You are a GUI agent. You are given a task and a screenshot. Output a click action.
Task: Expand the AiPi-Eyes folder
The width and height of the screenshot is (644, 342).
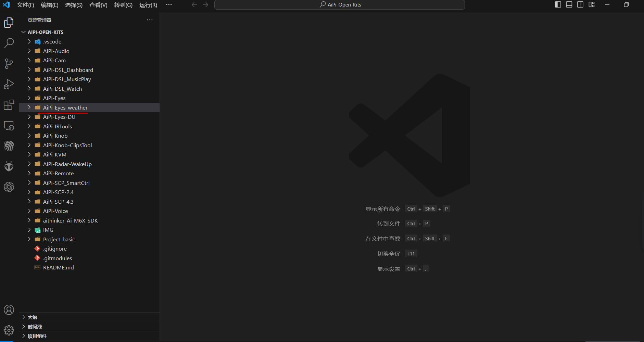point(89,98)
